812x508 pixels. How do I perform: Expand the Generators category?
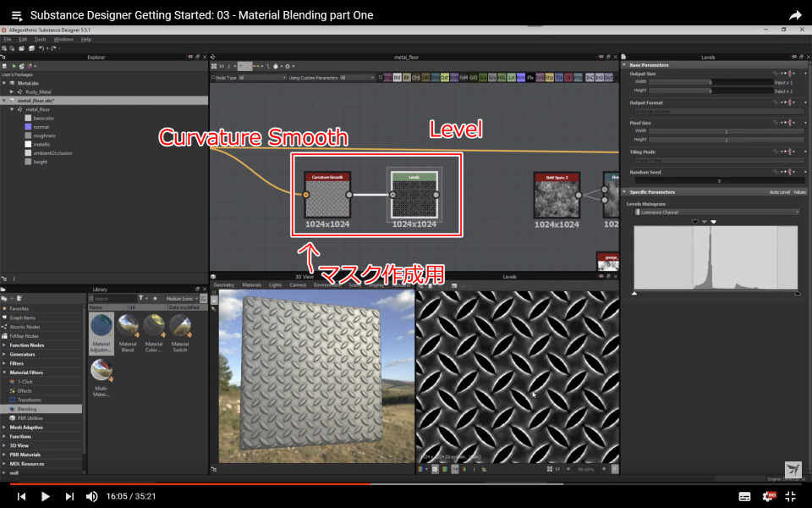tap(5, 354)
